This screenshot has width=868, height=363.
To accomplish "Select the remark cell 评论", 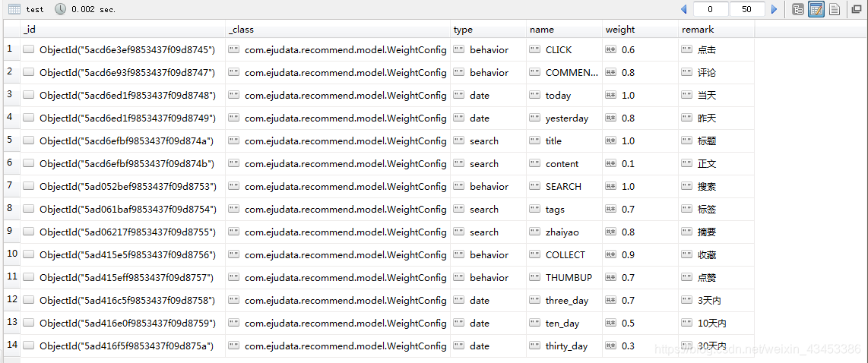I will 716,72.
